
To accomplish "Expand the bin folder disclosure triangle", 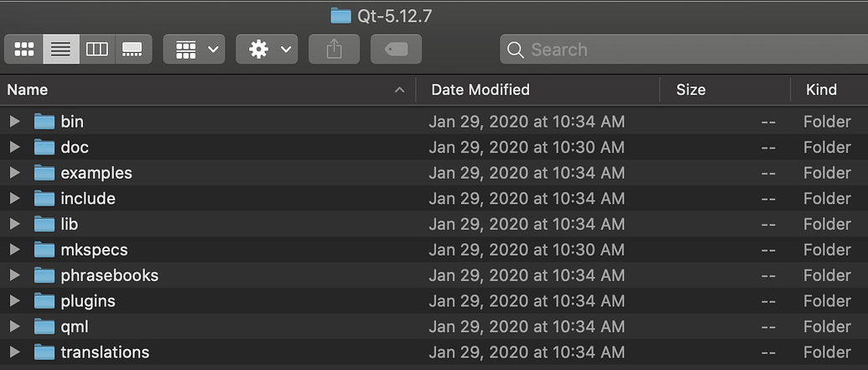I will tap(14, 122).
